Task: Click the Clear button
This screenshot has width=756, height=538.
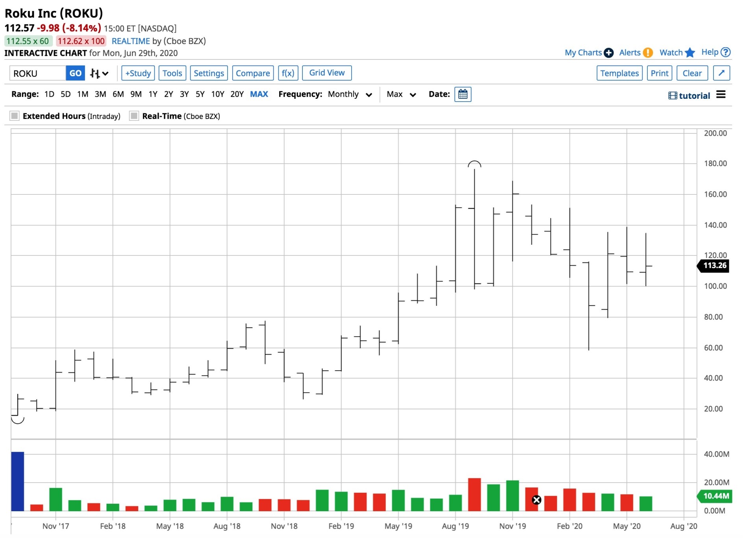Action: coord(692,73)
